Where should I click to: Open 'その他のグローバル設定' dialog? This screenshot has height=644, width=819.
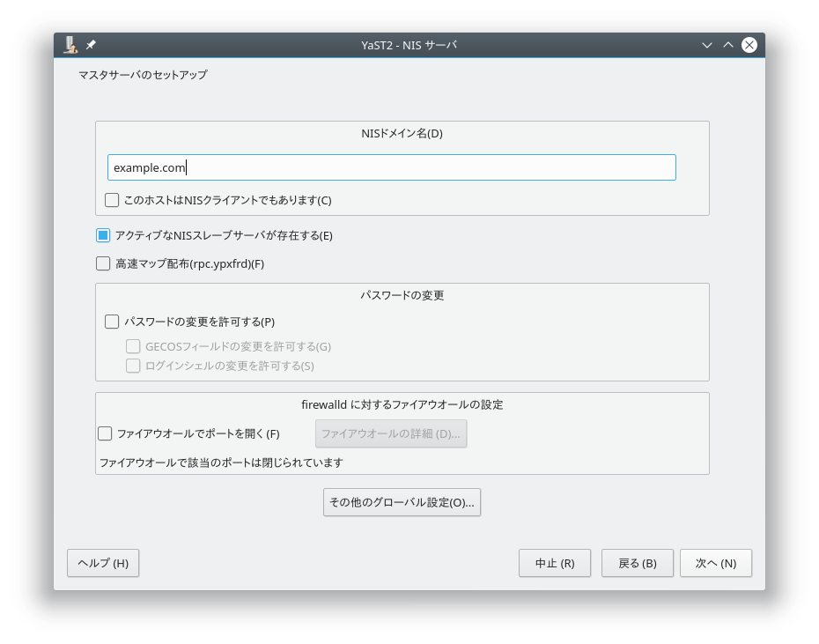(x=402, y=502)
